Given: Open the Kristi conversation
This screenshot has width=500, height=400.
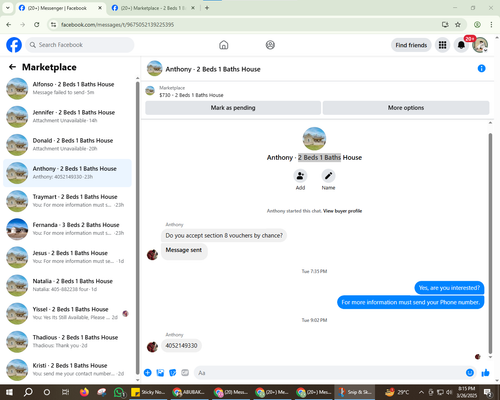Looking at the screenshot, I should (67, 369).
